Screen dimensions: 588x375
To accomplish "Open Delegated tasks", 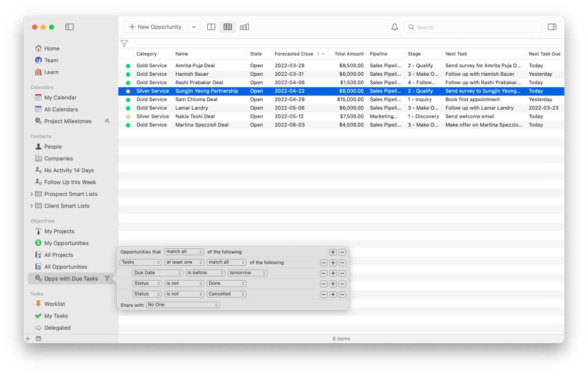I will (57, 327).
